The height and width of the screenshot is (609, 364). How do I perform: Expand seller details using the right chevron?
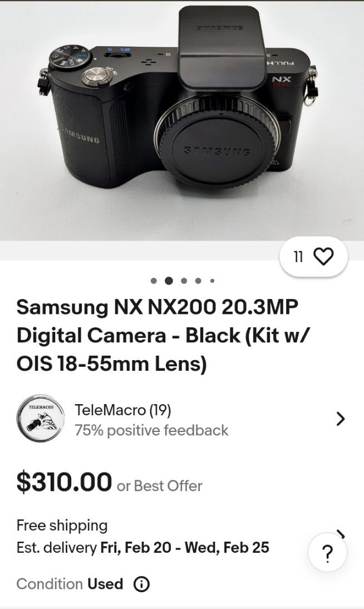pyautogui.click(x=341, y=419)
